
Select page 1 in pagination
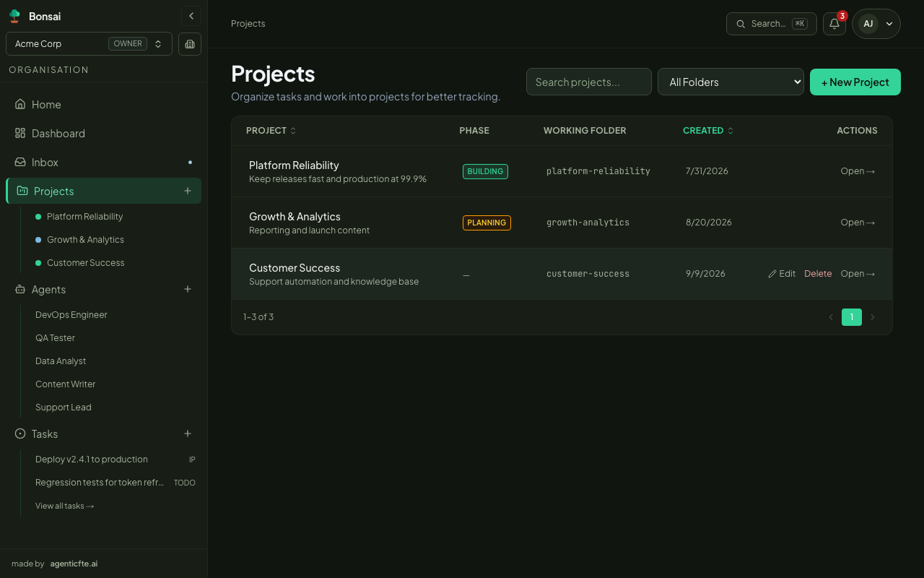tap(852, 317)
